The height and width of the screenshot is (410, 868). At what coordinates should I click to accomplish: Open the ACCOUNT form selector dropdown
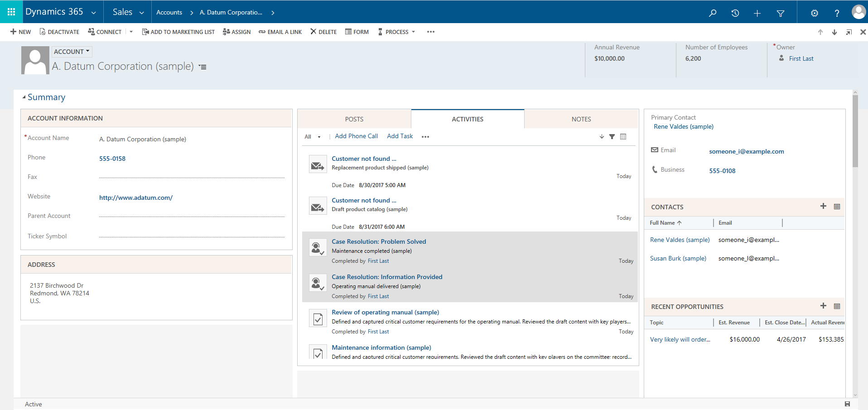click(x=72, y=52)
